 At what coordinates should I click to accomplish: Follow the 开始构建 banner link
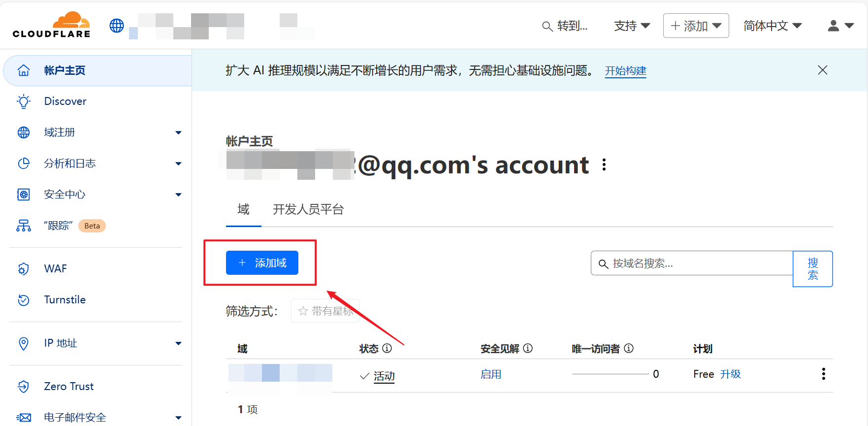pos(625,71)
